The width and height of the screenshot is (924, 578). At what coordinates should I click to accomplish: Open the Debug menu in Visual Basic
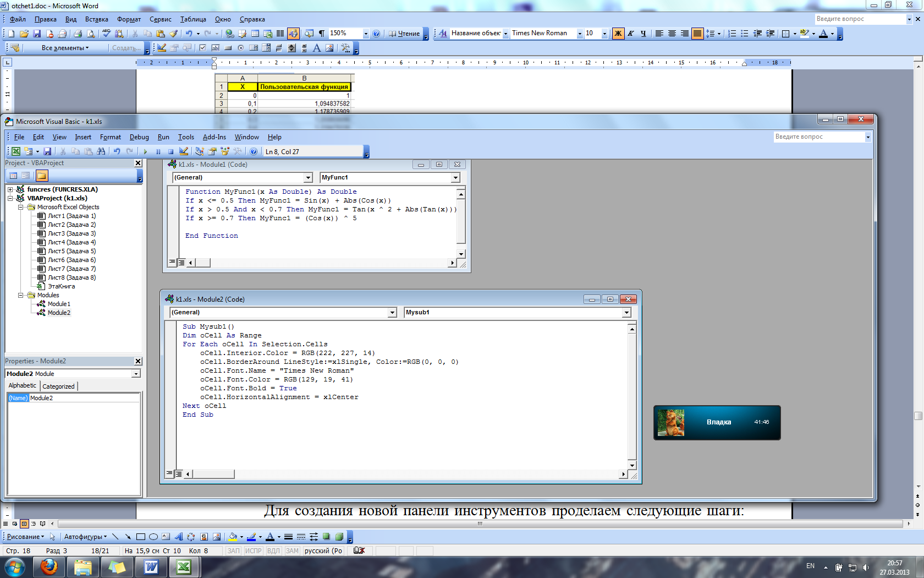[139, 137]
